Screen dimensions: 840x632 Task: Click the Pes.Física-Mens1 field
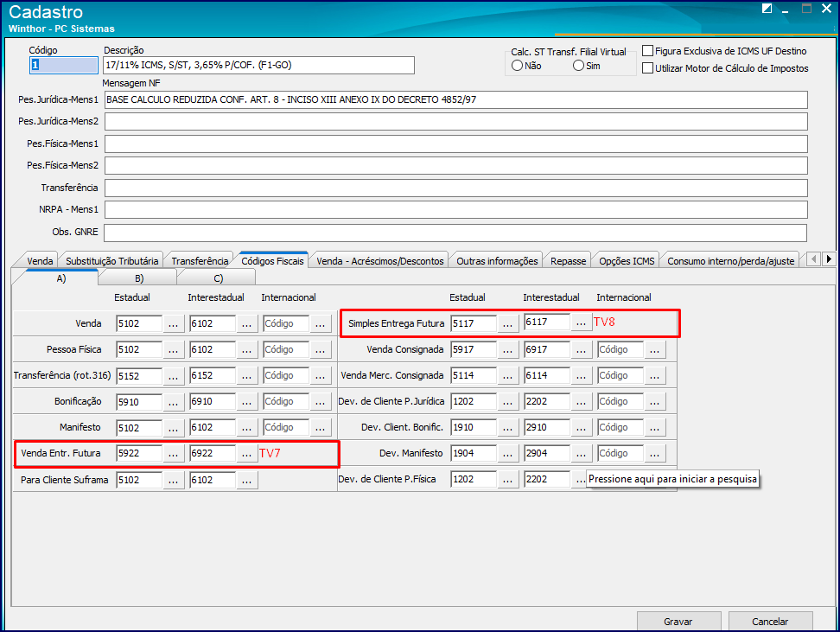tap(456, 144)
